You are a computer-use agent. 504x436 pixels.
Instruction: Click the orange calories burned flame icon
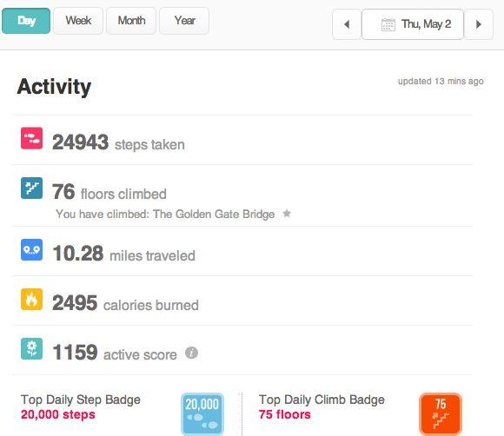31,299
